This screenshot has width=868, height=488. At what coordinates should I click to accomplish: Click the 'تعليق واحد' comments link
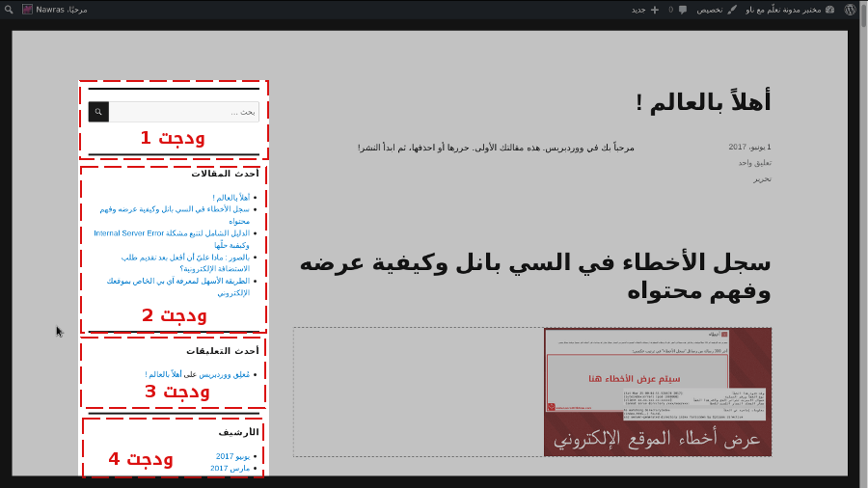pos(754,162)
